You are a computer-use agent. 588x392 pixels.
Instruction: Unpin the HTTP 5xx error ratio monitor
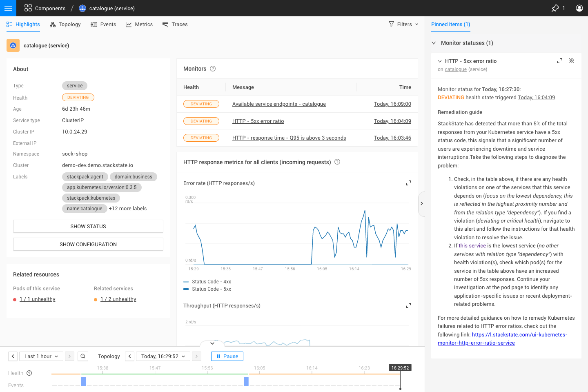point(572,61)
